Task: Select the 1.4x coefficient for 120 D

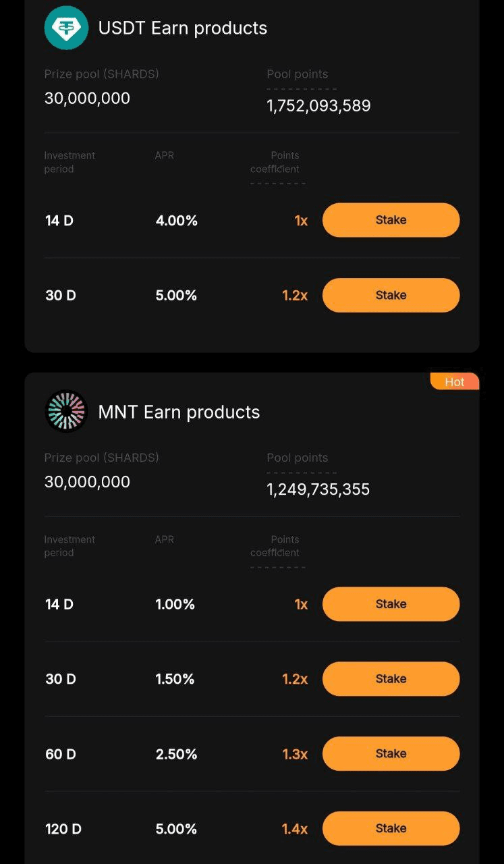Action: coord(295,829)
